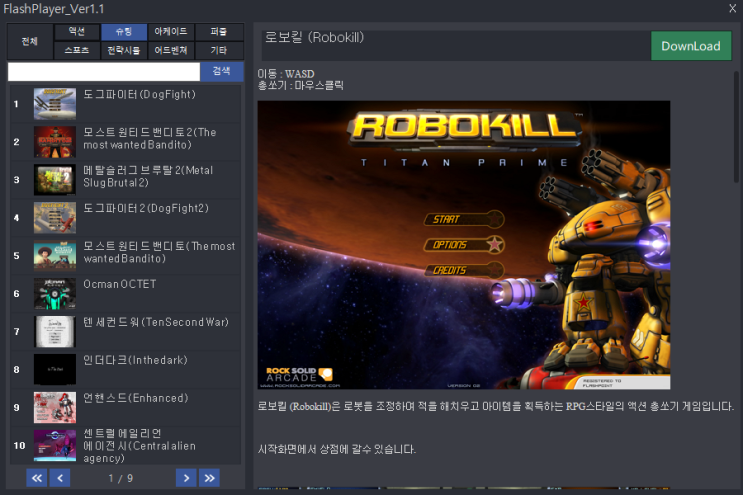Select 모스트 원티드 밴디토2 title

pos(150,138)
